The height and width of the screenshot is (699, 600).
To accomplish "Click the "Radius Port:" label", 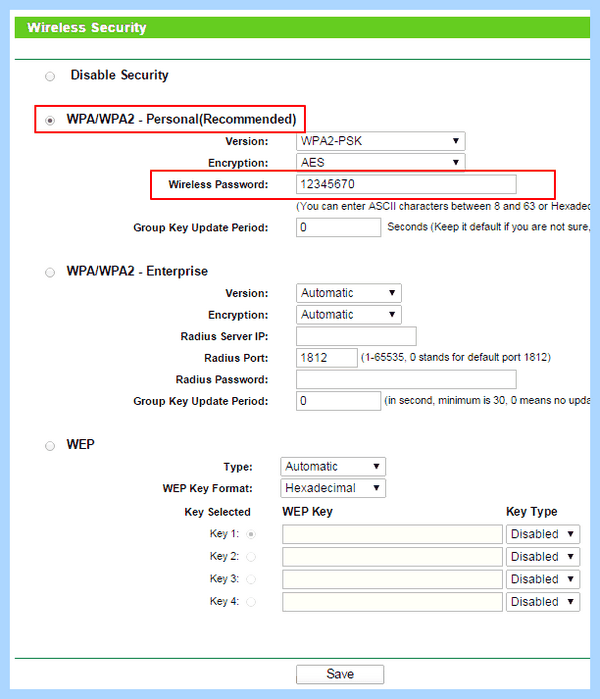I will coord(236,358).
